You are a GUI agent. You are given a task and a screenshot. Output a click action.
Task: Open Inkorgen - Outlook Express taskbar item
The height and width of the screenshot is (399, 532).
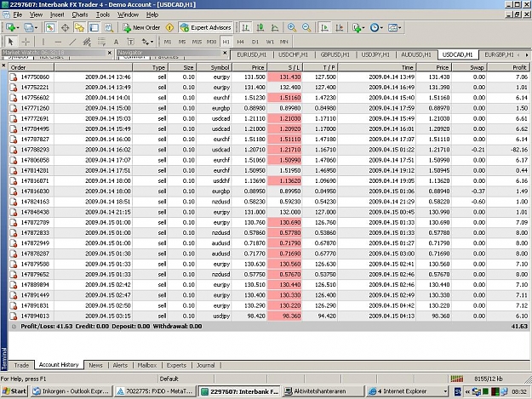tap(71, 391)
